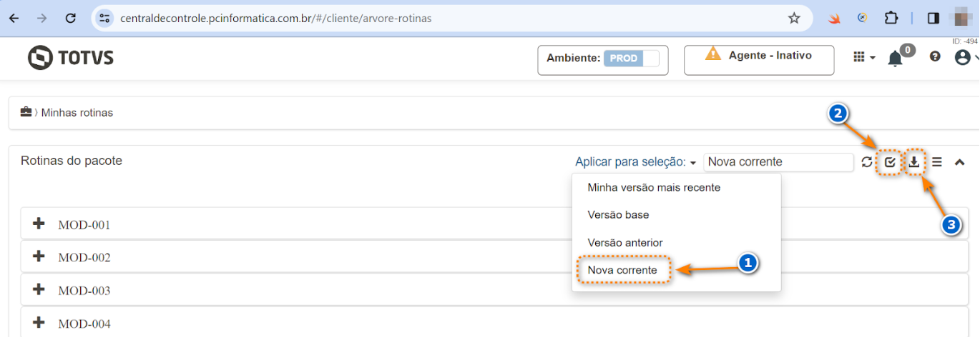Image resolution: width=980 pixels, height=340 pixels.
Task: Bookmark this page with the star icon
Action: (794, 19)
